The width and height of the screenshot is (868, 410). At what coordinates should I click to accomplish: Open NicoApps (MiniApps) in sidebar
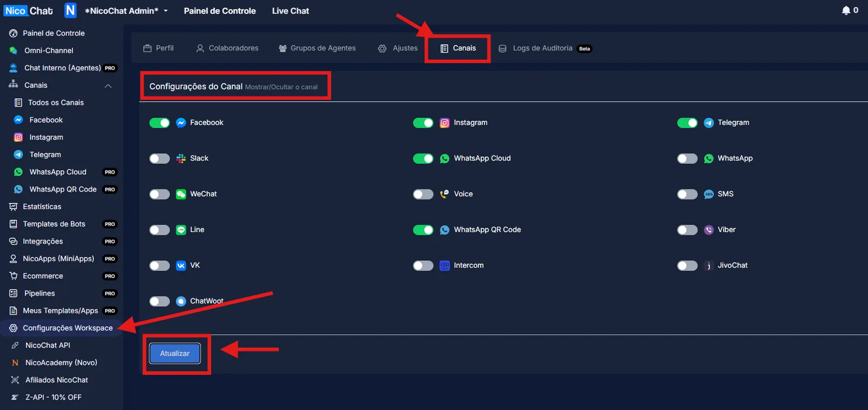pos(59,259)
